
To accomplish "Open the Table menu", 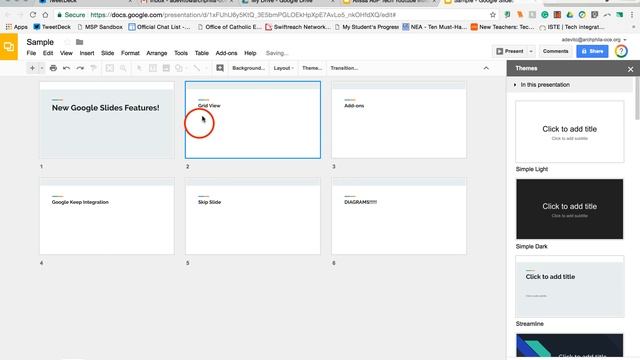I will (202, 53).
